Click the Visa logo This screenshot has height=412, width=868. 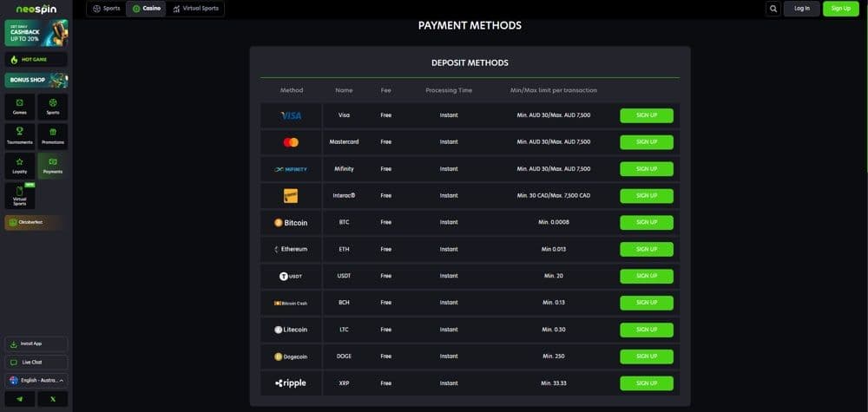click(x=291, y=115)
